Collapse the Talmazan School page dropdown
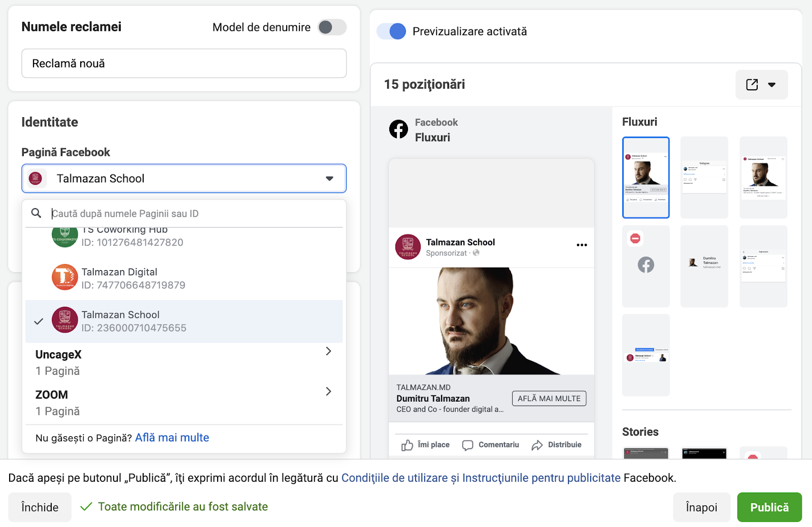Viewport: 812px width, 527px height. click(x=329, y=179)
